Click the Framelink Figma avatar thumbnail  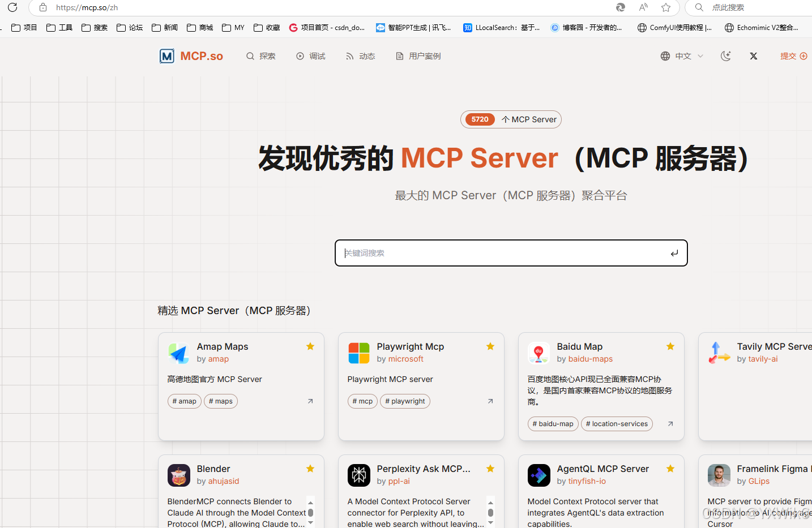click(719, 475)
